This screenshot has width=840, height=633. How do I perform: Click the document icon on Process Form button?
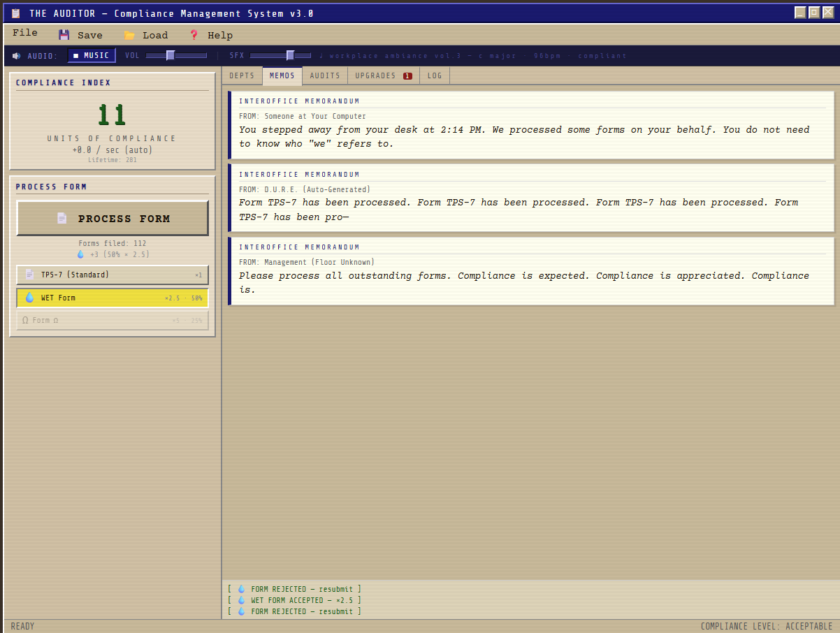(62, 218)
